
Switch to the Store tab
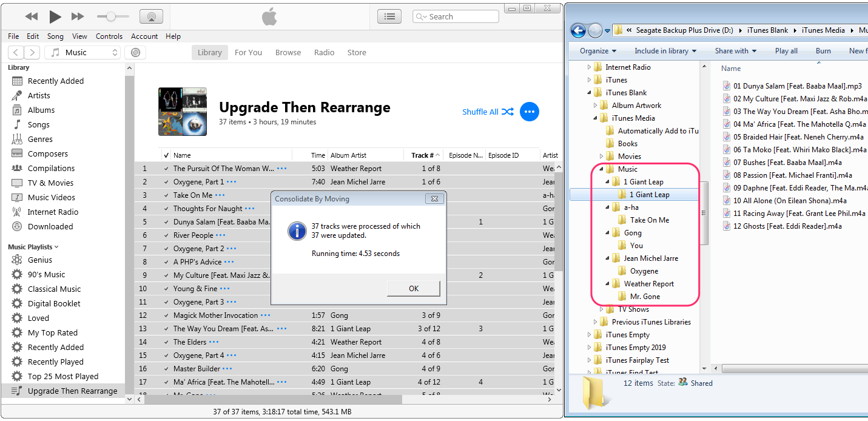(x=357, y=53)
